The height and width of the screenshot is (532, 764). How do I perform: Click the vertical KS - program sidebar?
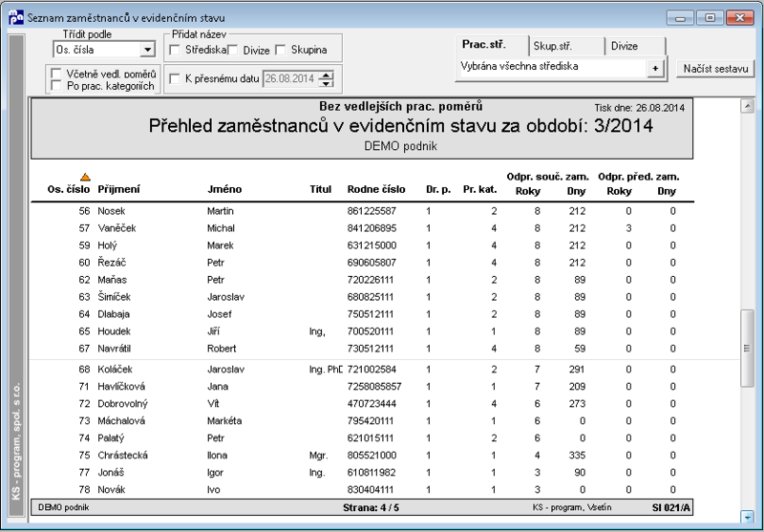click(x=16, y=275)
